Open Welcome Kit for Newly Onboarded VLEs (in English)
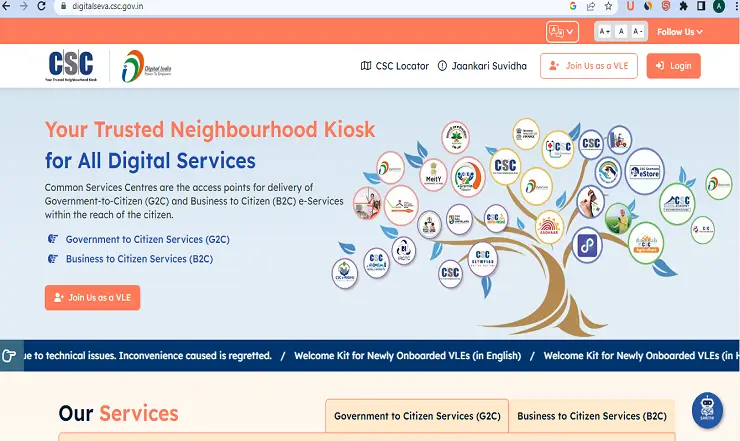The width and height of the screenshot is (740, 441). [x=407, y=356]
